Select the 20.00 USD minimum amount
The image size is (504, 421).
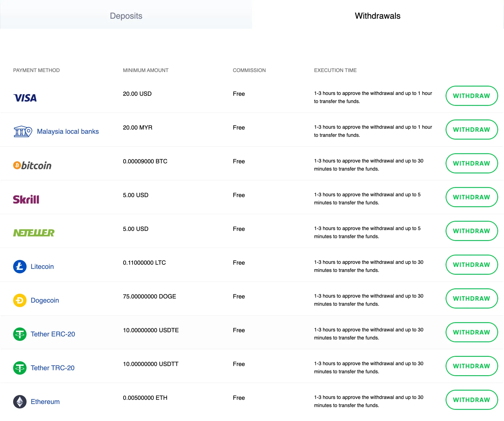coord(137,94)
